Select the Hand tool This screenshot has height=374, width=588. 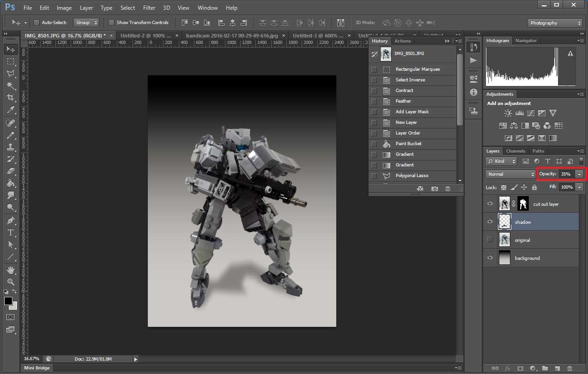tap(11, 270)
